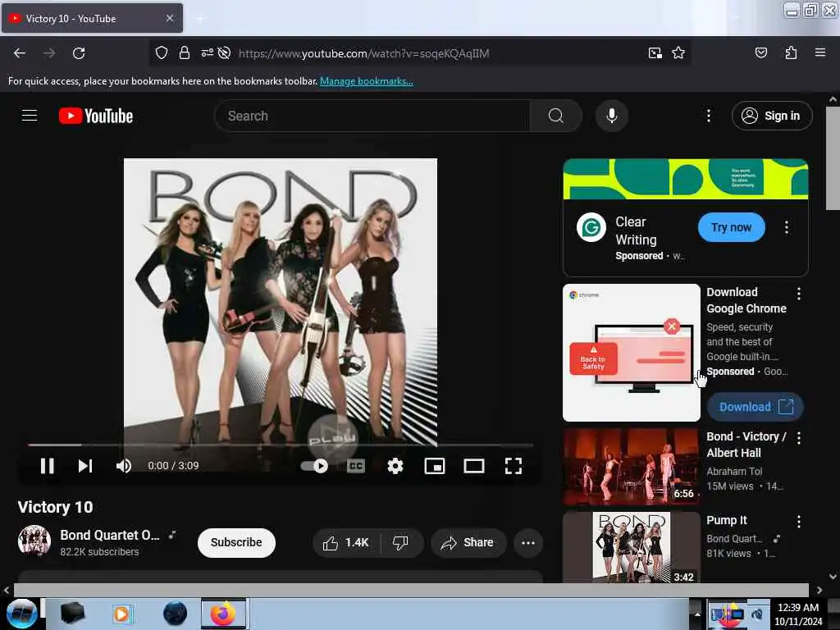
Task: Open Clear Writing ad options menu
Action: 786,227
